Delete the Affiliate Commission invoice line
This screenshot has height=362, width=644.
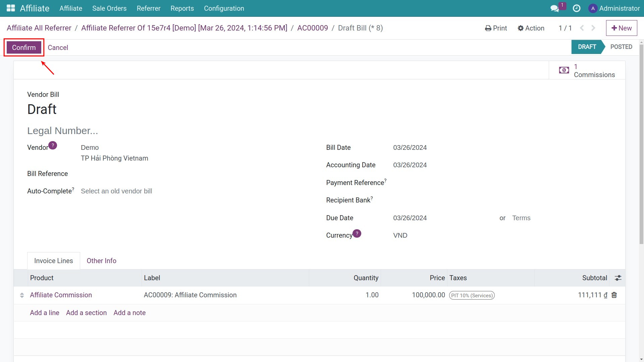point(614,295)
